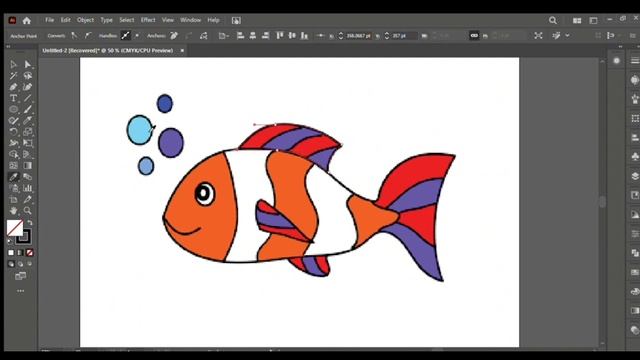Choose the Ellipse shape tool

pyautogui.click(x=13, y=109)
